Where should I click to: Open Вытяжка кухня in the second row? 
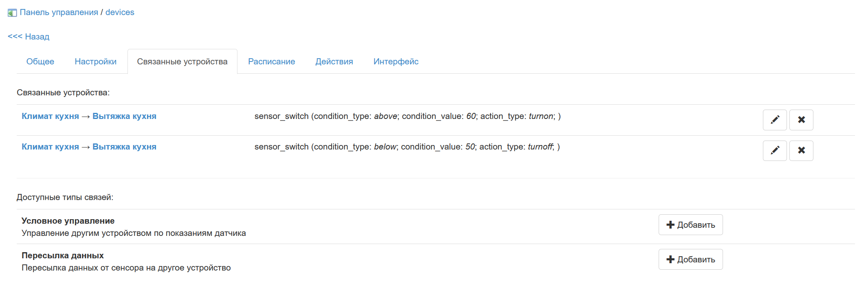[x=124, y=147]
